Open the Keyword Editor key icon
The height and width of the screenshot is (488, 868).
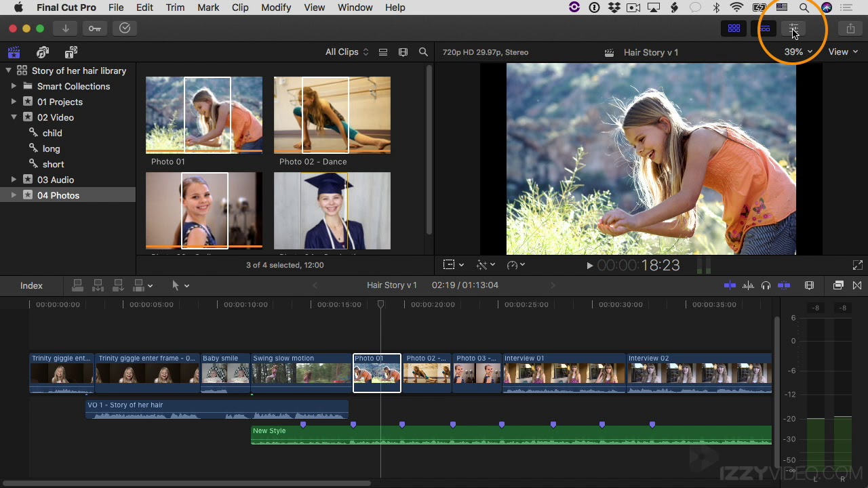95,28
